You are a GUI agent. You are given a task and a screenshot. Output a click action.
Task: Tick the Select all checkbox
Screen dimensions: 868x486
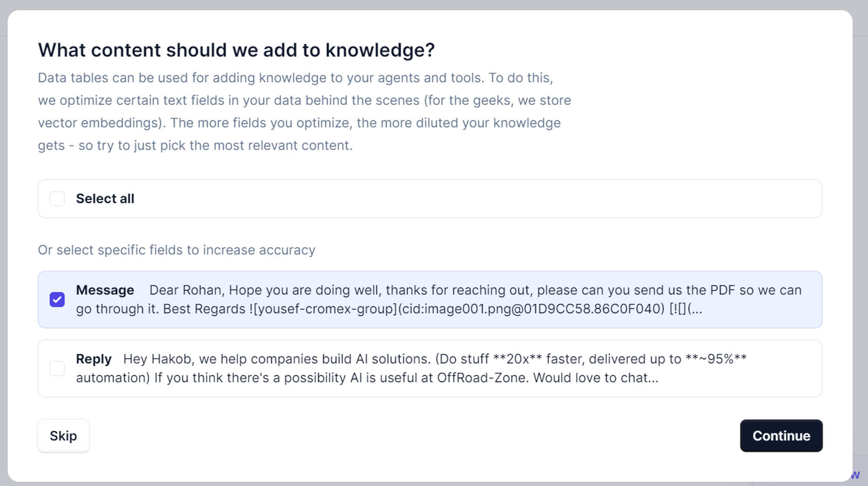pos(57,199)
